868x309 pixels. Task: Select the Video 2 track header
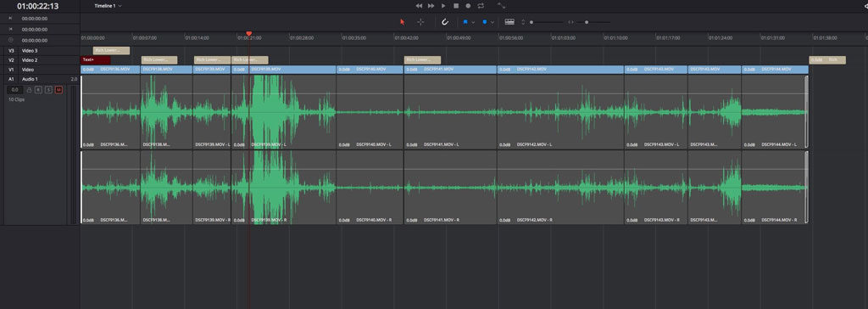click(x=42, y=60)
